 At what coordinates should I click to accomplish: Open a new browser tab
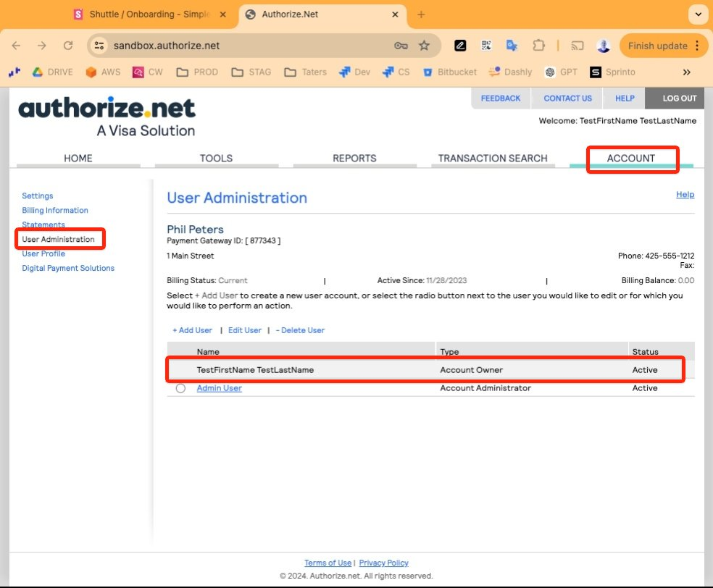coord(421,14)
